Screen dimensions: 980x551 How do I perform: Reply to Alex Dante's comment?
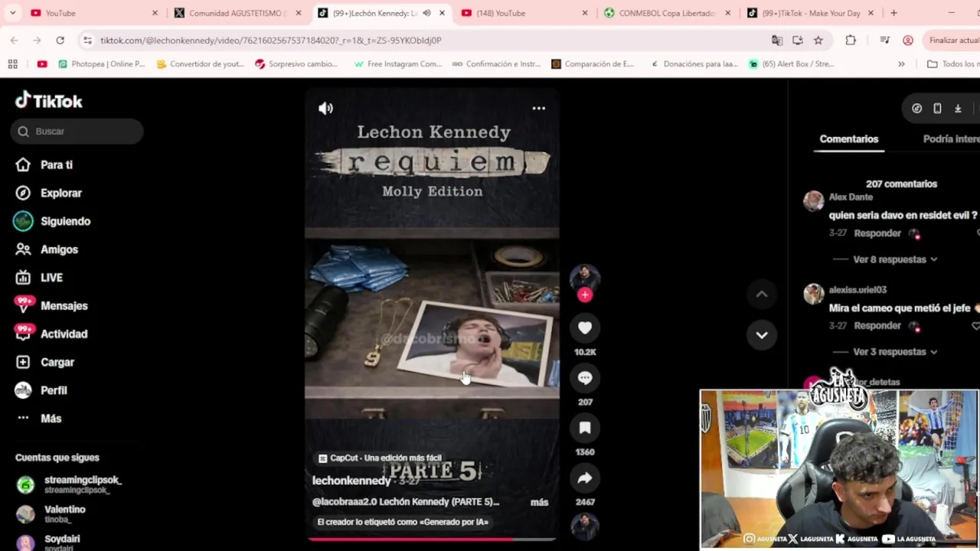(x=877, y=233)
